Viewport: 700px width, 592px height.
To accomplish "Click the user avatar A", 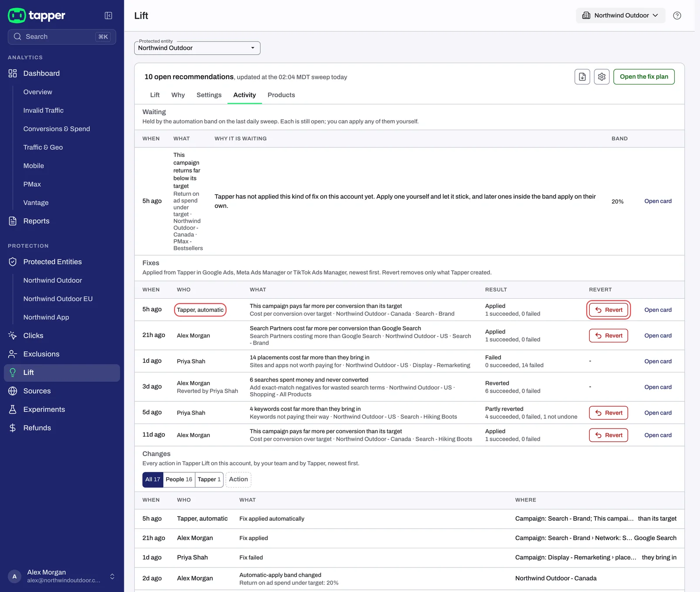I will pos(14,576).
